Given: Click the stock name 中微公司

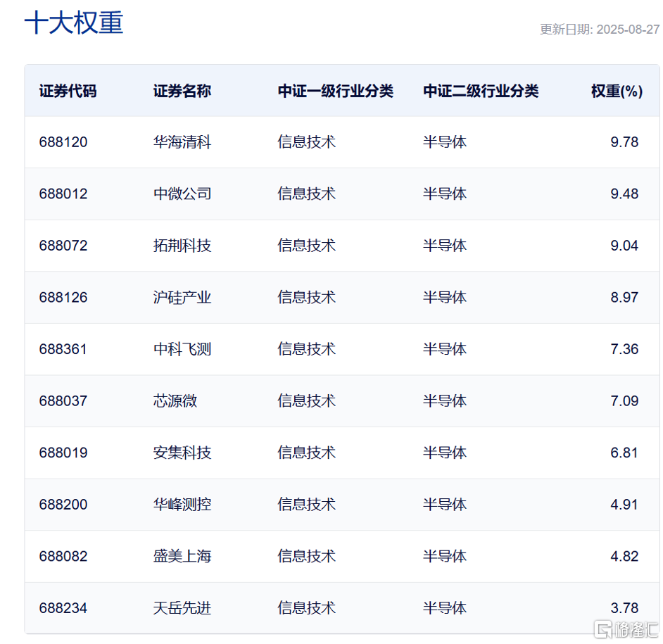Looking at the screenshot, I should (182, 194).
